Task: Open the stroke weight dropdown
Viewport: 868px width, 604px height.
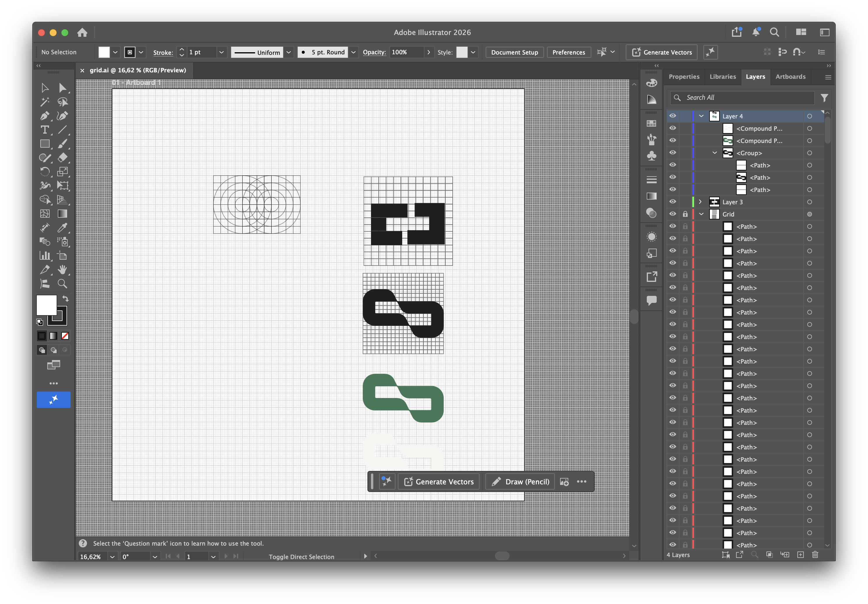Action: (x=222, y=52)
